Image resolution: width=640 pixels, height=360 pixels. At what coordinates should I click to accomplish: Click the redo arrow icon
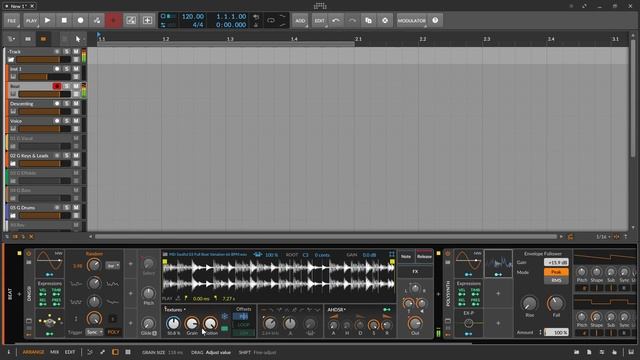coord(352,20)
